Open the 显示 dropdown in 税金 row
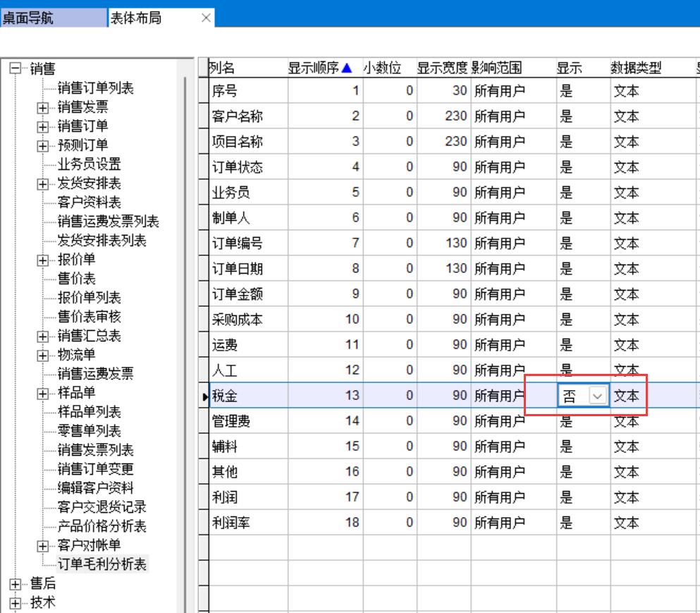The image size is (700, 613). [598, 396]
